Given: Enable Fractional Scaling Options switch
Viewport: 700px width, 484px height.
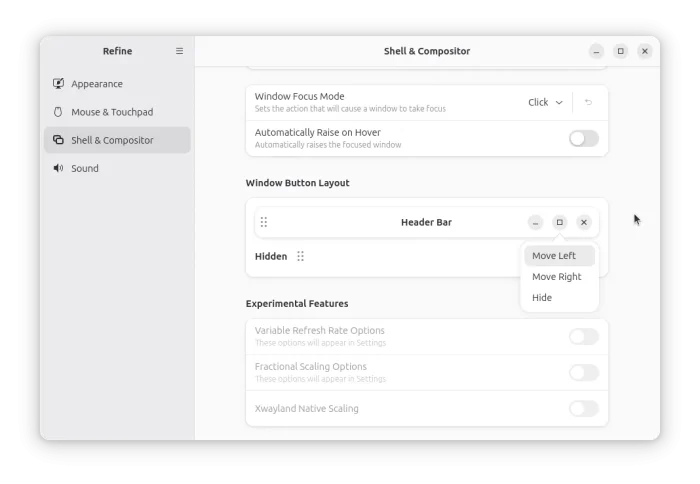Looking at the screenshot, I should 583,372.
